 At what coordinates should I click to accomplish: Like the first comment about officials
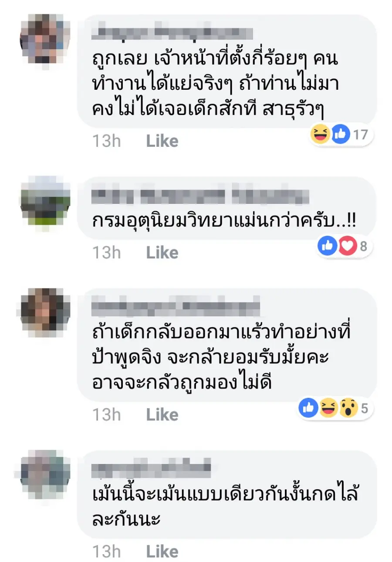pyautogui.click(x=162, y=141)
